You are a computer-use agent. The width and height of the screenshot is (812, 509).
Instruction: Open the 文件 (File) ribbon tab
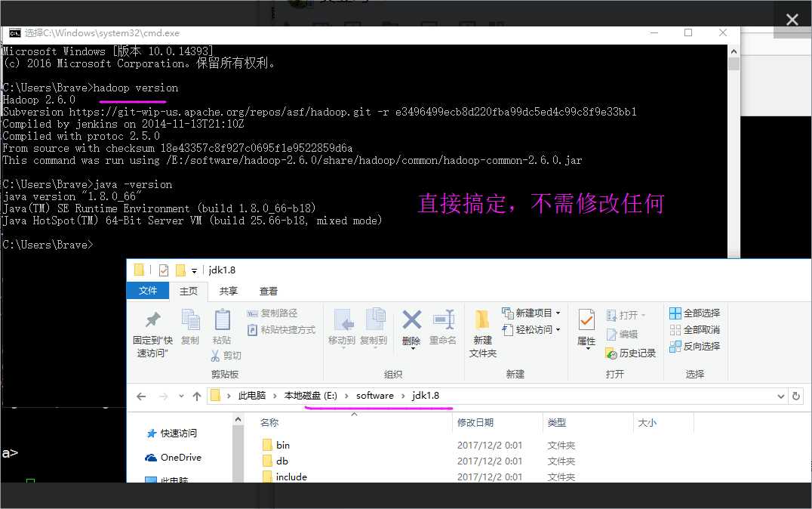tap(148, 291)
